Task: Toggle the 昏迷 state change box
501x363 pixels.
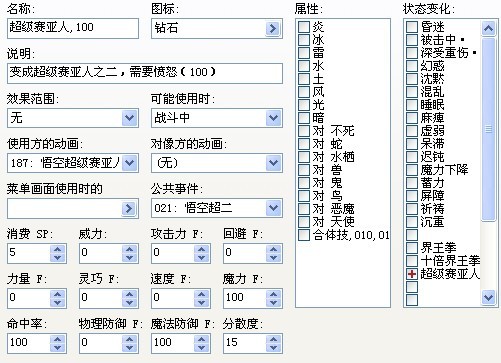Action: pyautogui.click(x=412, y=27)
